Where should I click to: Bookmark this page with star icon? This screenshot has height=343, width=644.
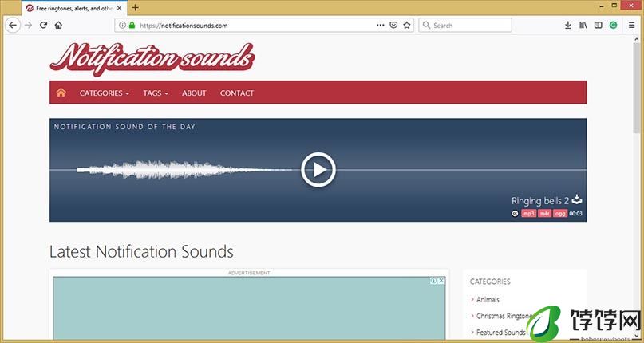[x=407, y=25]
